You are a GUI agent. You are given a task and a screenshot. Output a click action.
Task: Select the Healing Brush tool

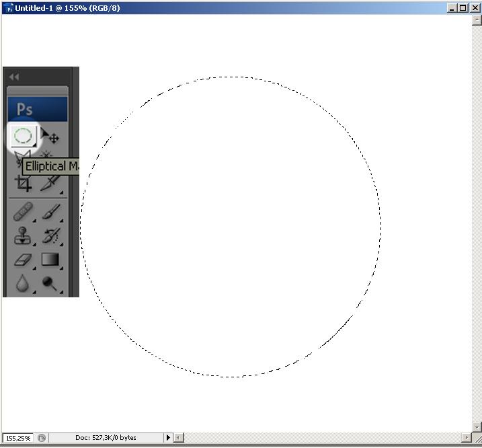(23, 213)
